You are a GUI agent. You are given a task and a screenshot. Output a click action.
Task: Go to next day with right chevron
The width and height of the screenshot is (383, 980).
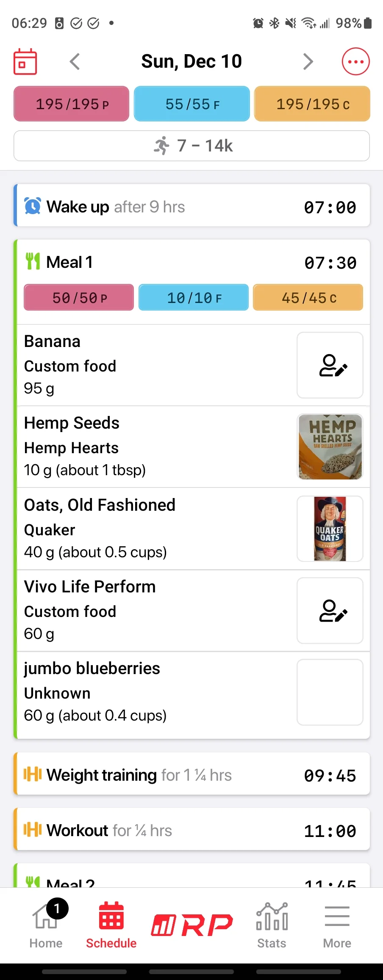308,62
